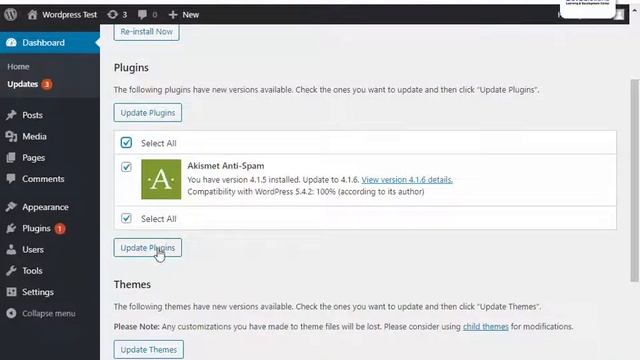Open Wordpress Test site name link

point(69,15)
